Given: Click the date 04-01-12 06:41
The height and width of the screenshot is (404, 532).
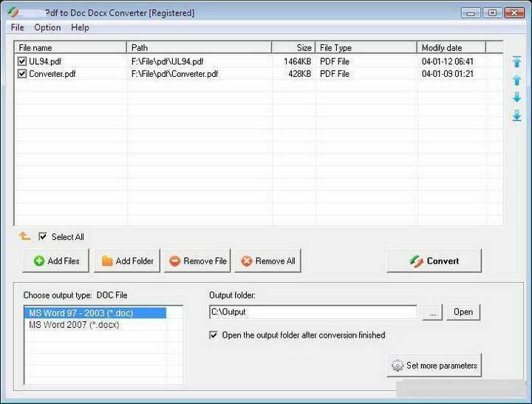Looking at the screenshot, I should click(x=448, y=61).
